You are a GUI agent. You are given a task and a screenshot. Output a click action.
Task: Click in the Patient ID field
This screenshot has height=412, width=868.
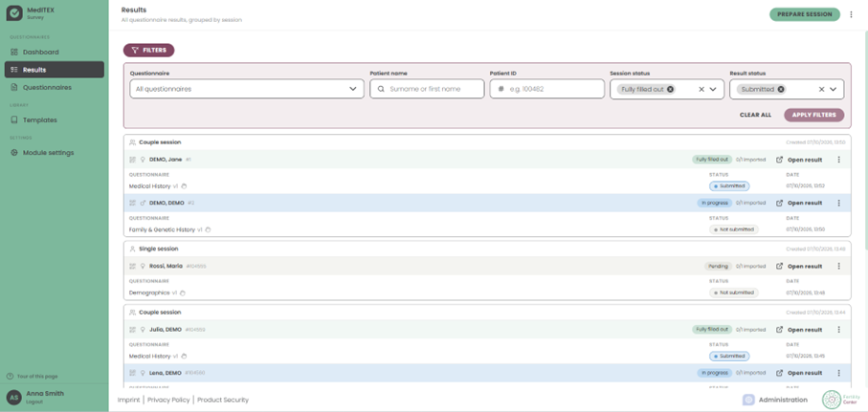coord(547,89)
